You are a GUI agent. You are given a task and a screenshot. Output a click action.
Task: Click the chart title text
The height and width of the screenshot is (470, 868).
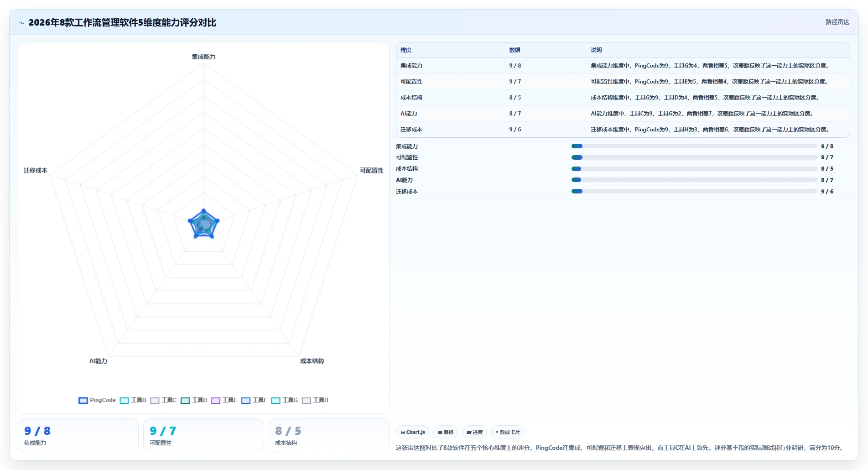click(x=122, y=22)
